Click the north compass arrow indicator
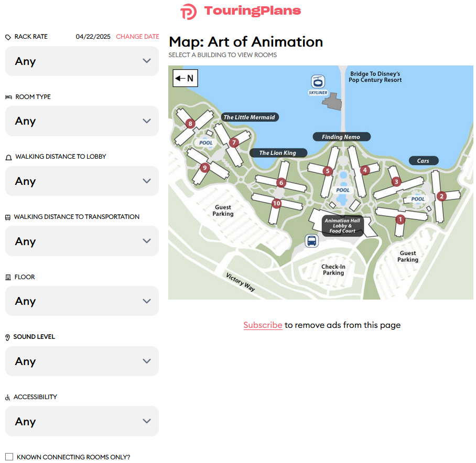Image resolution: width=476 pixels, height=463 pixels. click(185, 78)
